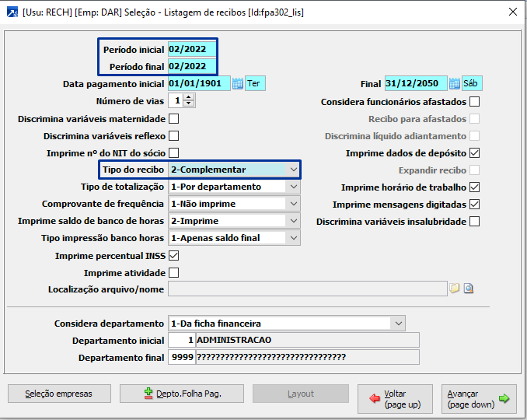This screenshot has height=420, width=527.
Task: Expand Tipo impressão banco horas dropdown
Action: tap(293, 238)
